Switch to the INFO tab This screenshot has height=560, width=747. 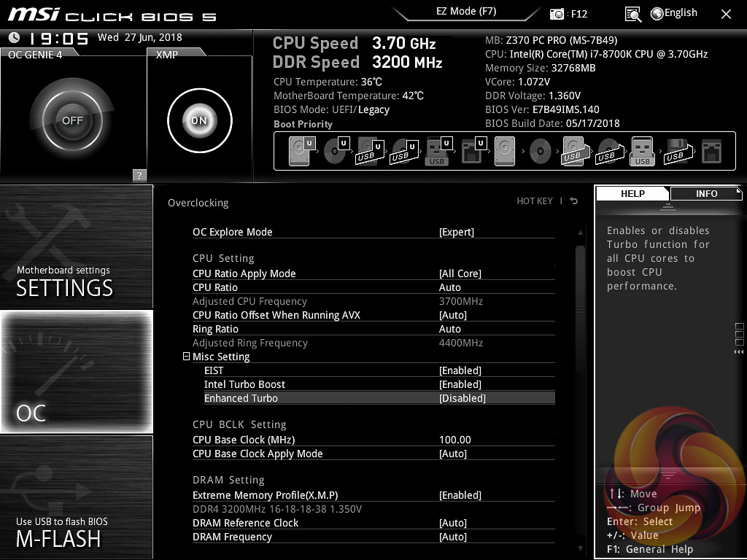[705, 193]
